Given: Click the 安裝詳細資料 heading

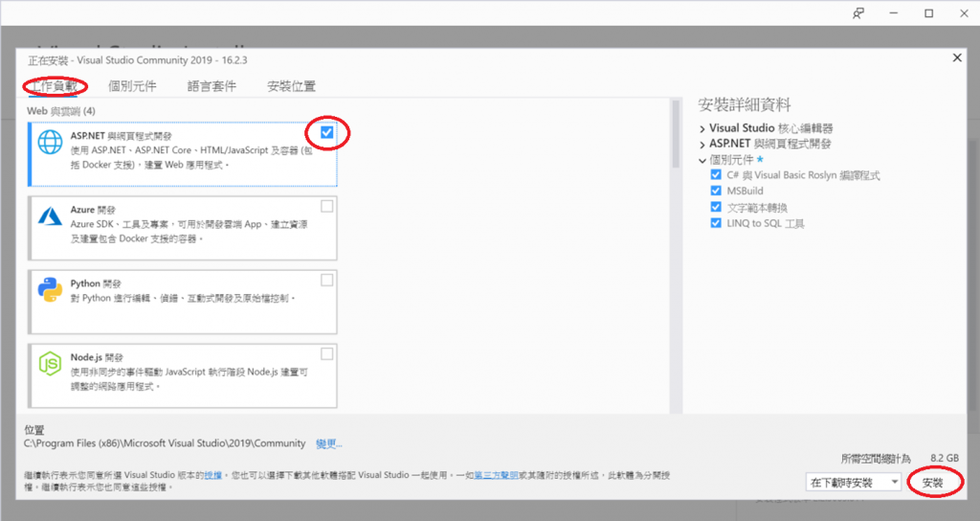Looking at the screenshot, I should tap(745, 105).
